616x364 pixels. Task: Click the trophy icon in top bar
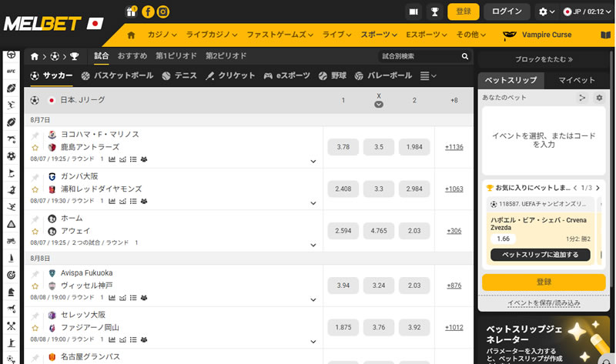[434, 12]
